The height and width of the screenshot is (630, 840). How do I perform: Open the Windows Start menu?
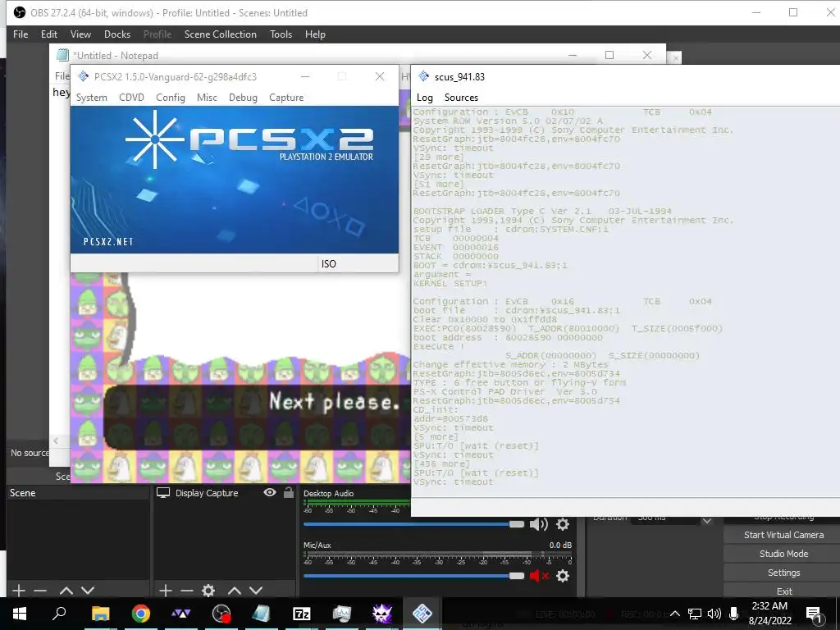tap(20, 614)
